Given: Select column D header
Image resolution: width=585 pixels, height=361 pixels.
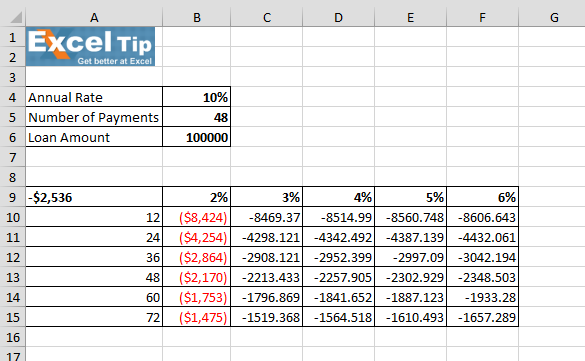Looking at the screenshot, I should pos(338,18).
